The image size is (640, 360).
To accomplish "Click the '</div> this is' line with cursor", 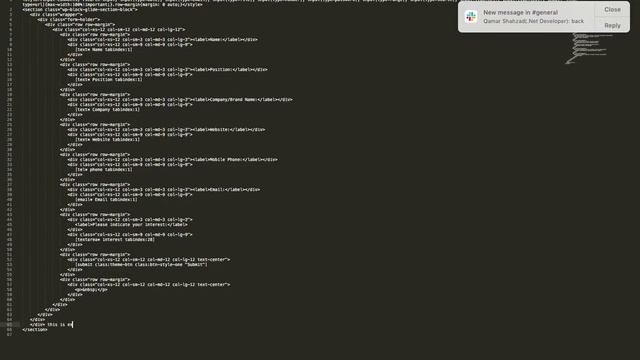I will coord(51,324).
